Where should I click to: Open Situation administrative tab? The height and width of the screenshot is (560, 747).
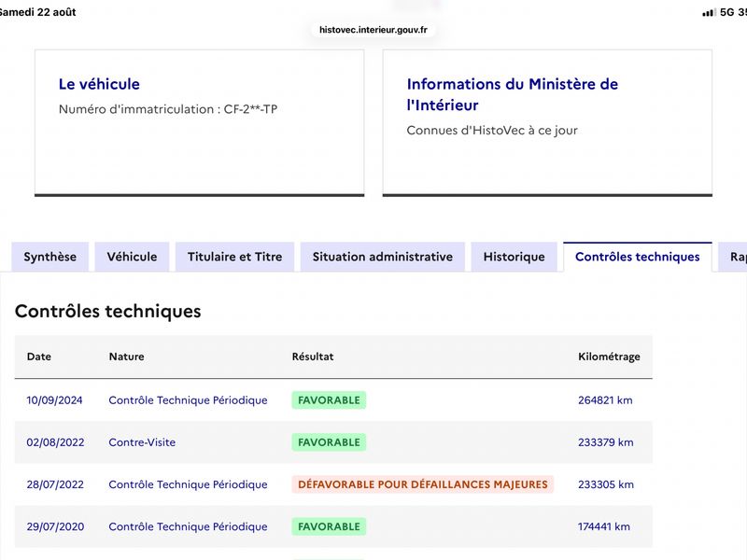tap(383, 257)
